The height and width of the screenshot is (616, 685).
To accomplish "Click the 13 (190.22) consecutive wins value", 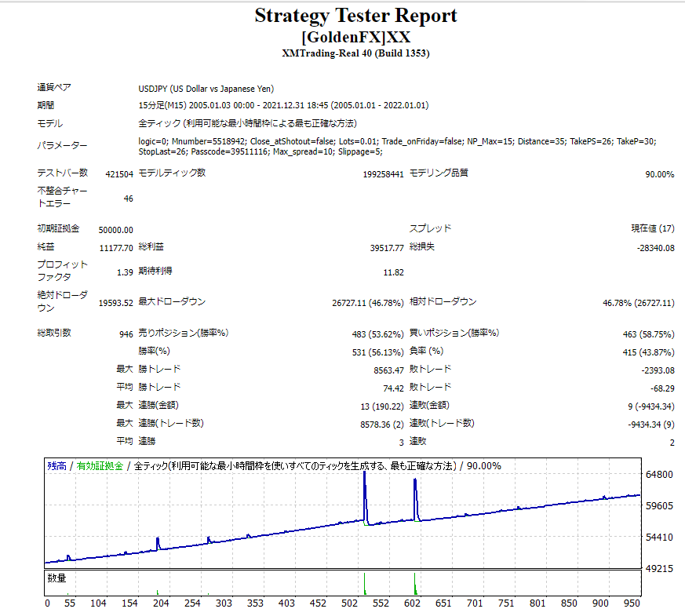I will (x=382, y=406).
